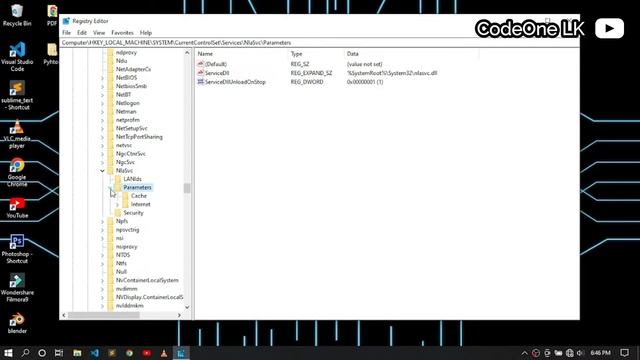Select the Security key folder icon
This screenshot has width=640, height=360.
[x=118, y=213]
